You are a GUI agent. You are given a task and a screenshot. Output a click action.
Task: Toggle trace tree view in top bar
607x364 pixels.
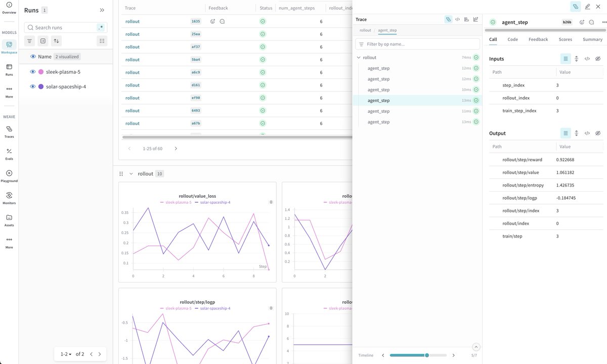click(576, 7)
